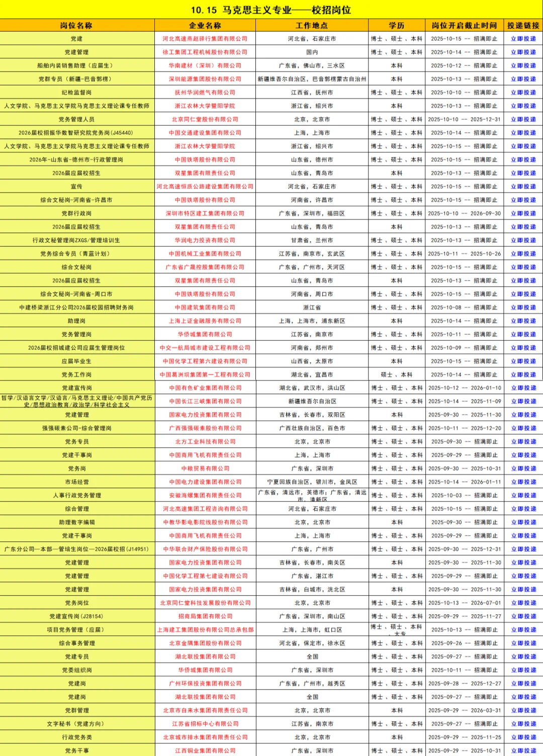543x756 pixels.
Task: Click 立即投递 for 深圳市特区建工集团 row
Action: 523,214
